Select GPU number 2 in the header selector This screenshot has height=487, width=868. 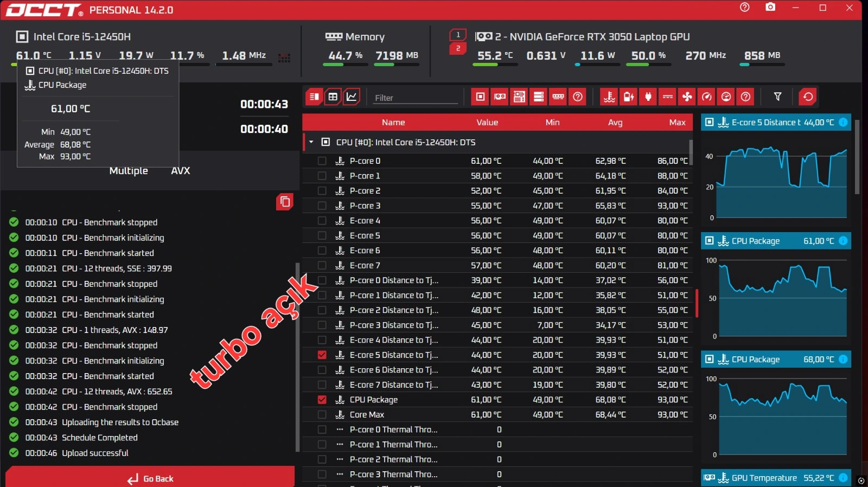tap(458, 48)
